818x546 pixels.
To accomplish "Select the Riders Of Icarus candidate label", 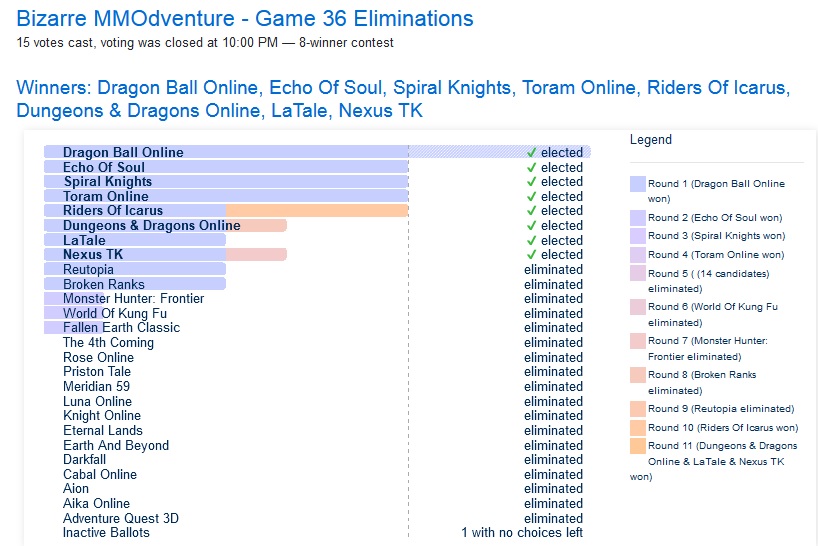I will pos(113,211).
